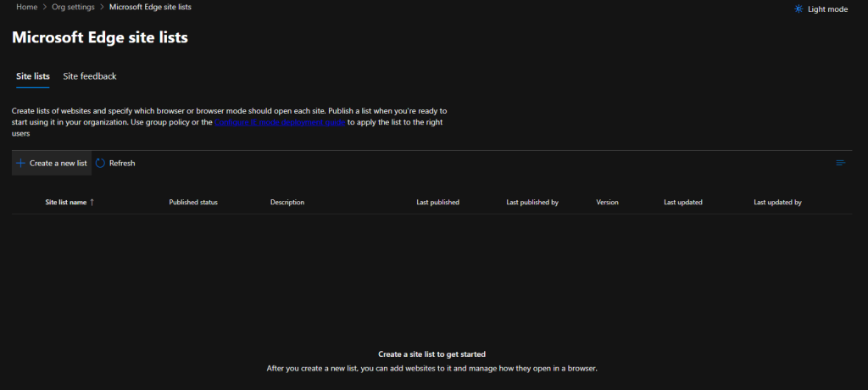Select the Site lists tab
Screen dimensions: 868x390
33,76
